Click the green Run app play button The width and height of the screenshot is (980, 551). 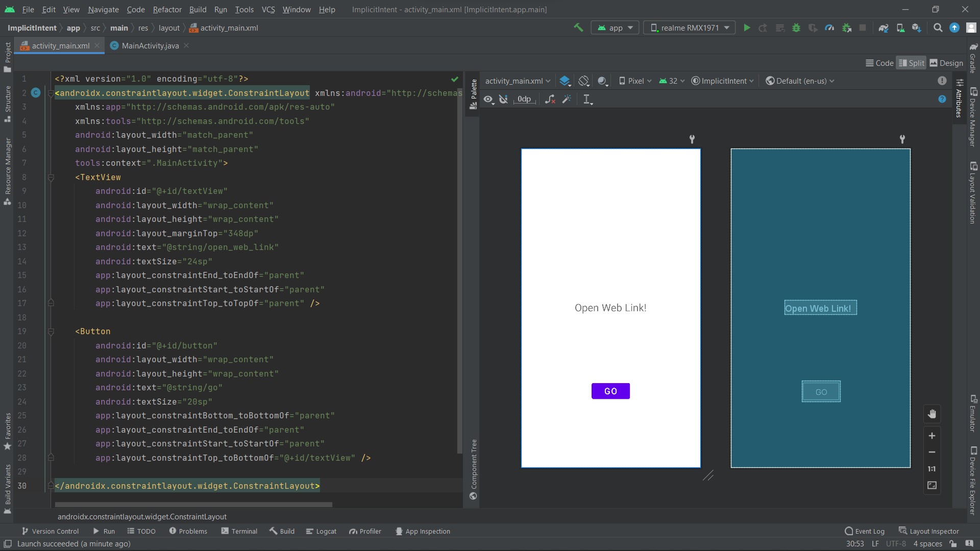747,28
